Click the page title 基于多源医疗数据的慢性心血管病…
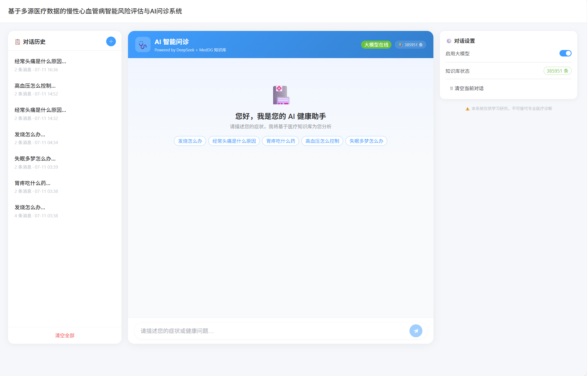The width and height of the screenshot is (588, 376). (x=95, y=11)
